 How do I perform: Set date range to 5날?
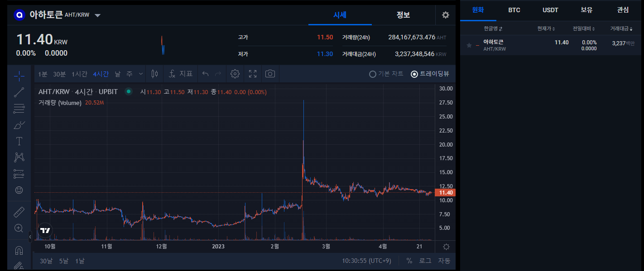pos(64,261)
